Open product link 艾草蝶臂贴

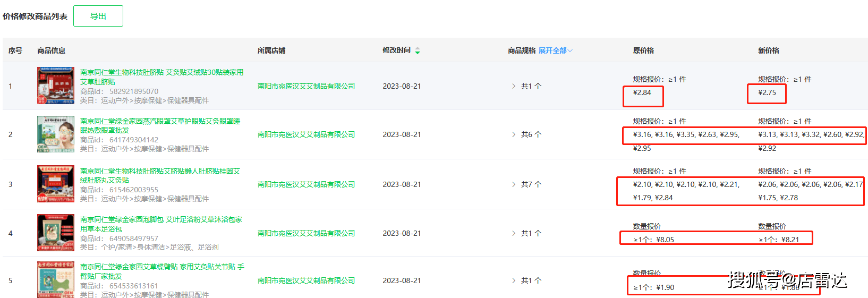coord(163,271)
